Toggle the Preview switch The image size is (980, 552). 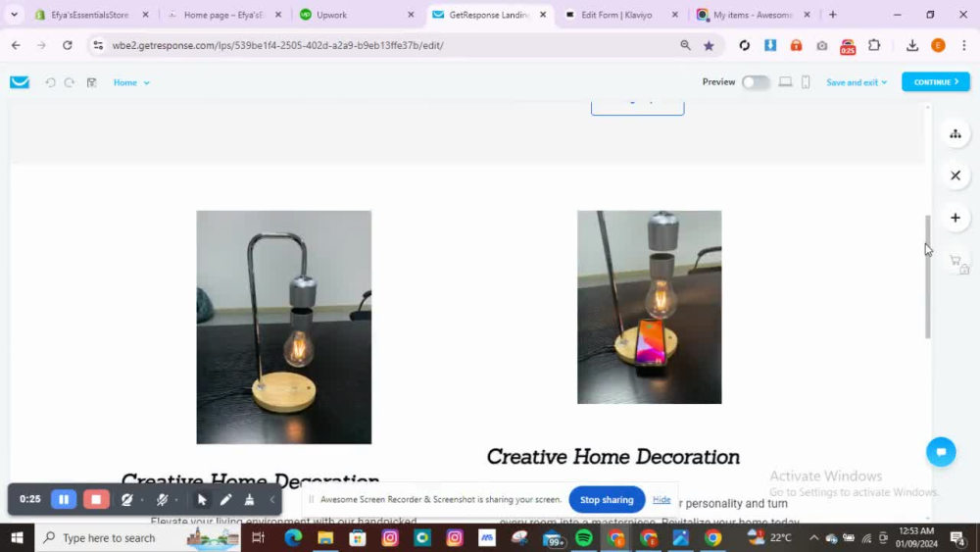click(756, 82)
